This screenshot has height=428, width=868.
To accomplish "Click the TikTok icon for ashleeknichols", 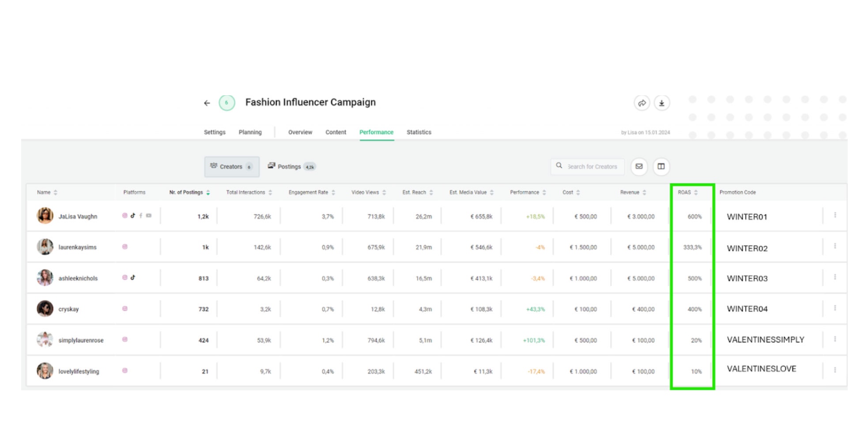I will (133, 278).
